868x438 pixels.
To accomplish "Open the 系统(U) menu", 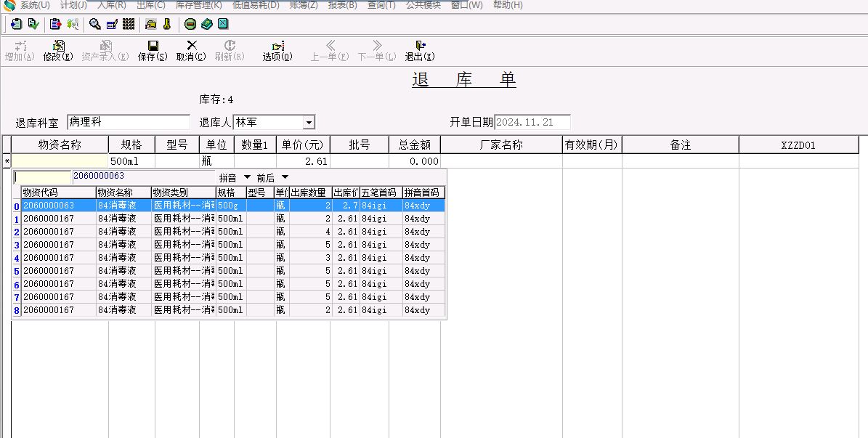I will click(35, 5).
